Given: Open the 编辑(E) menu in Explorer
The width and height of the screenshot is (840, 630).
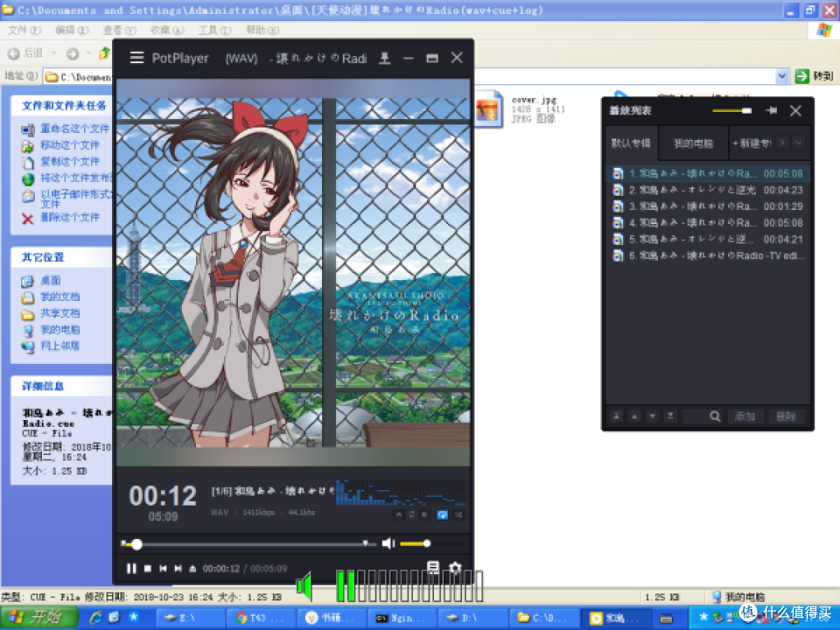Looking at the screenshot, I should 72,30.
